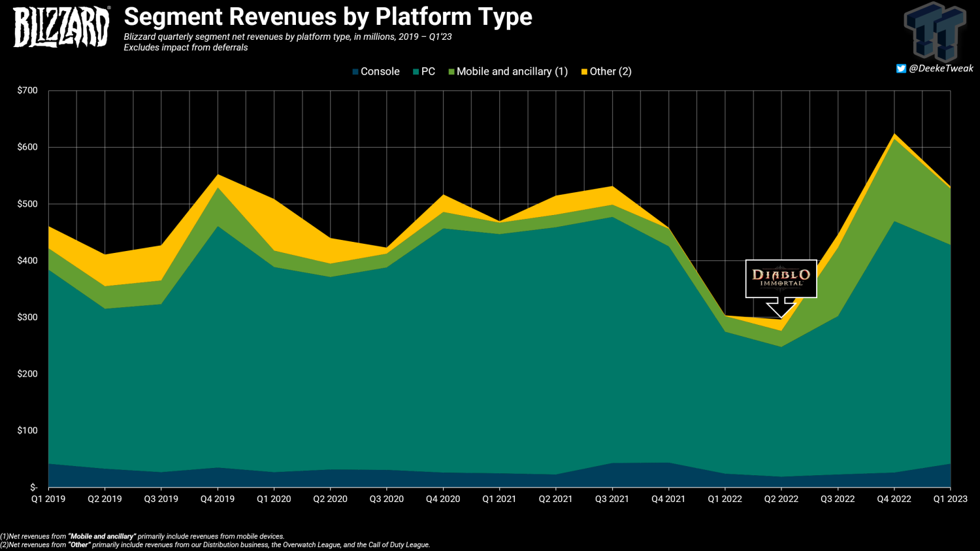This screenshot has height=551, width=980.
Task: Click the Q4 2019 x-axis label
Action: pyautogui.click(x=218, y=499)
